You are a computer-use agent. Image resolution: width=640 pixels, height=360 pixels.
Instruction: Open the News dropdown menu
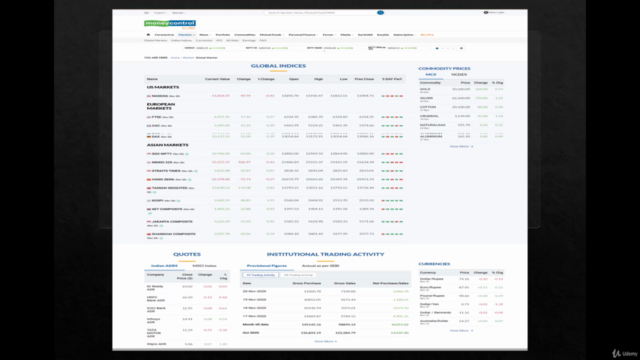[205, 35]
